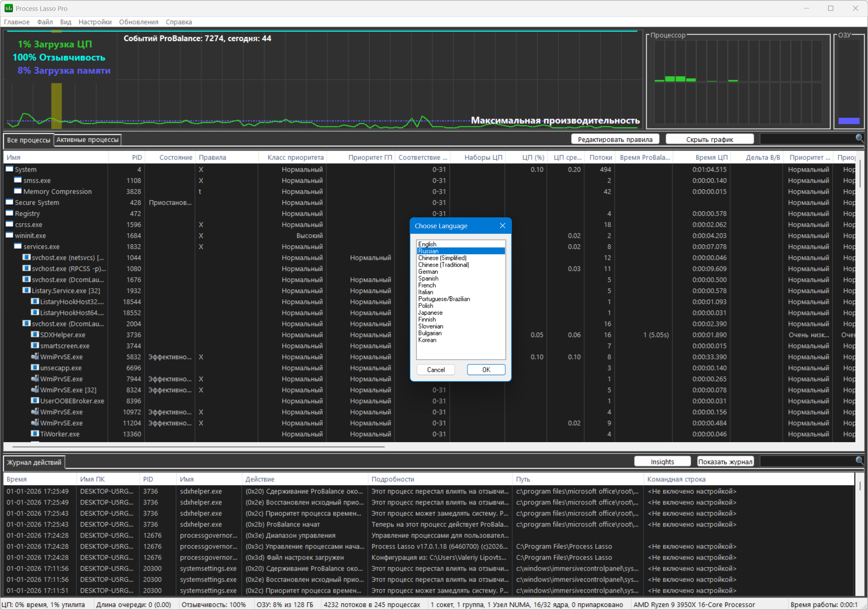Switch to the Активные процессы tab
The width and height of the screenshot is (868, 610).
pyautogui.click(x=87, y=139)
